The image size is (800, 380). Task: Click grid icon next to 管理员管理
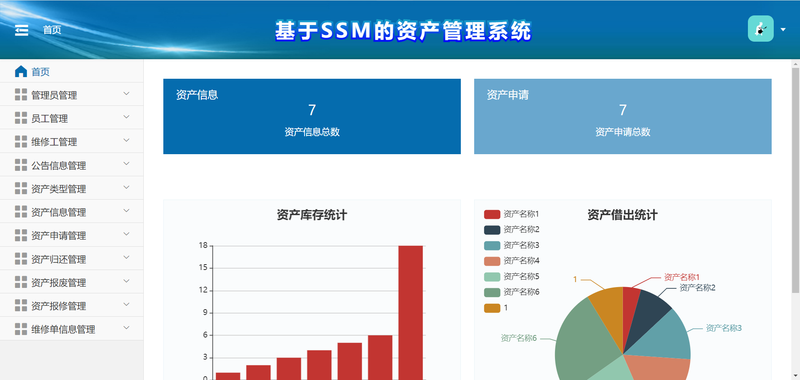pyautogui.click(x=21, y=94)
